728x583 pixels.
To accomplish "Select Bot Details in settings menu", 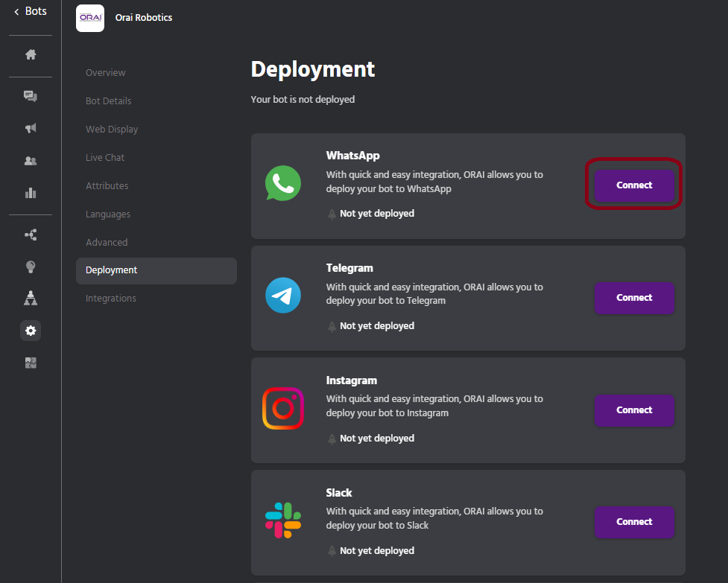I will click(108, 101).
